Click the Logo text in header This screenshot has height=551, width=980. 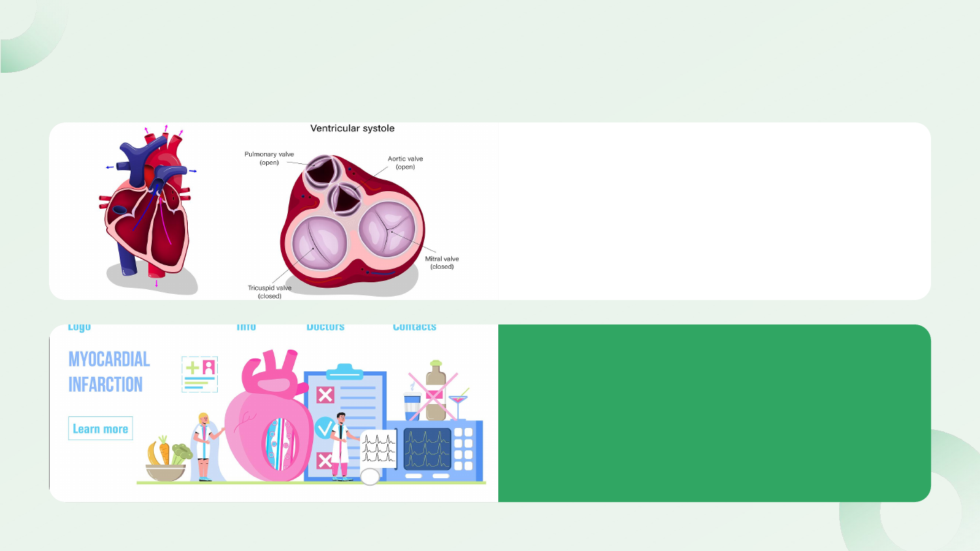[x=79, y=327]
